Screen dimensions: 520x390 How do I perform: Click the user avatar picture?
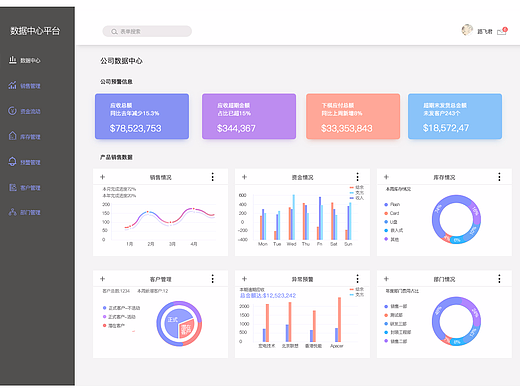click(x=467, y=30)
